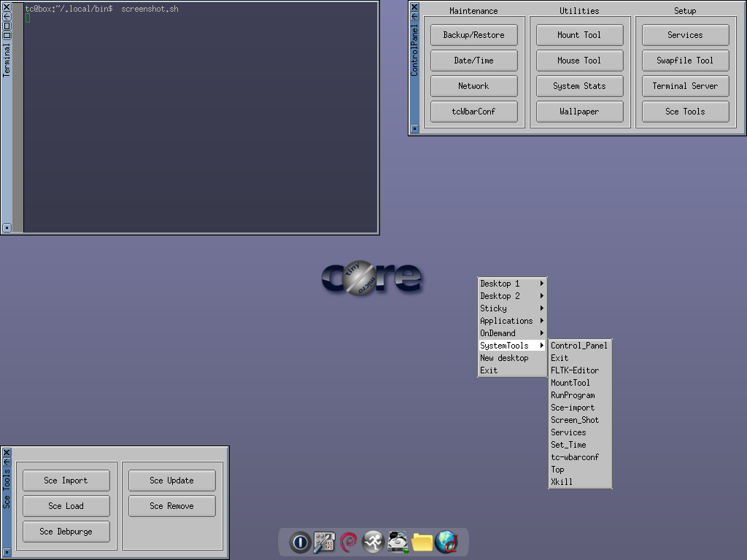Open the Swapfile Tool button
This screenshot has width=747, height=560.
(685, 61)
